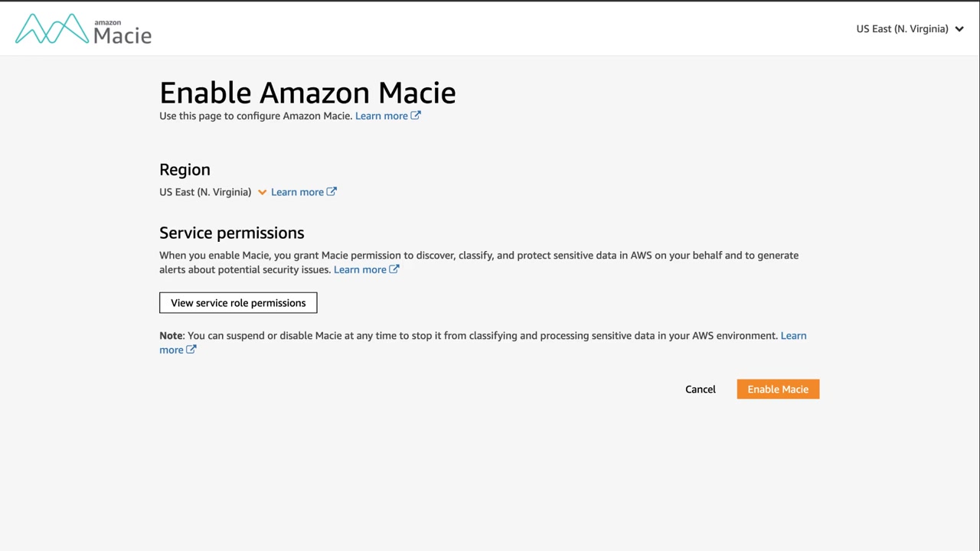
Task: Click the 'Region' section heading
Action: (185, 170)
